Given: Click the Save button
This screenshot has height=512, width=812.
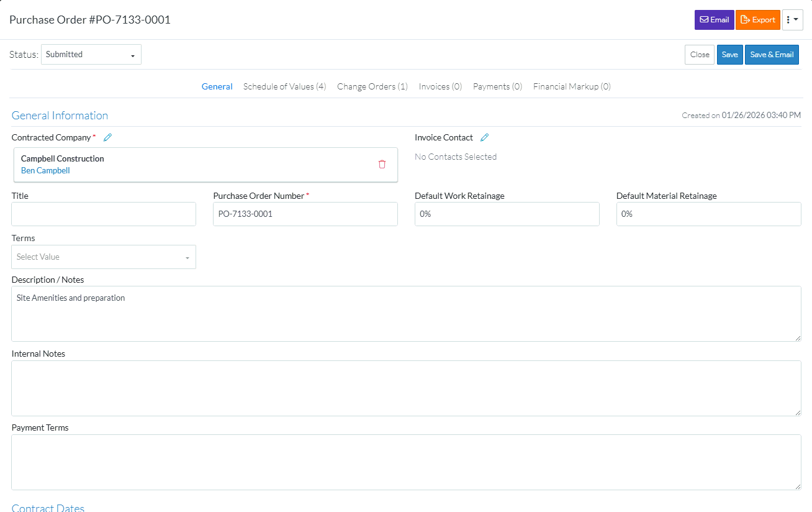Looking at the screenshot, I should (x=729, y=55).
